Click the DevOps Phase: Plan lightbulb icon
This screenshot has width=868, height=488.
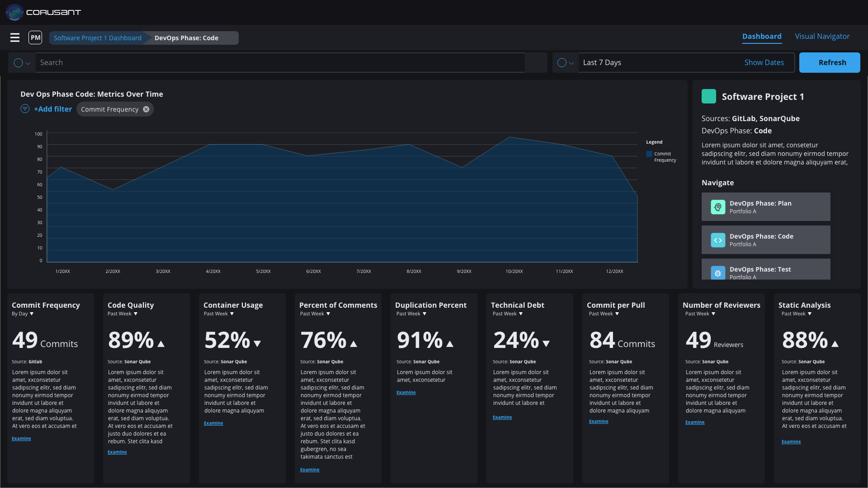(x=718, y=207)
